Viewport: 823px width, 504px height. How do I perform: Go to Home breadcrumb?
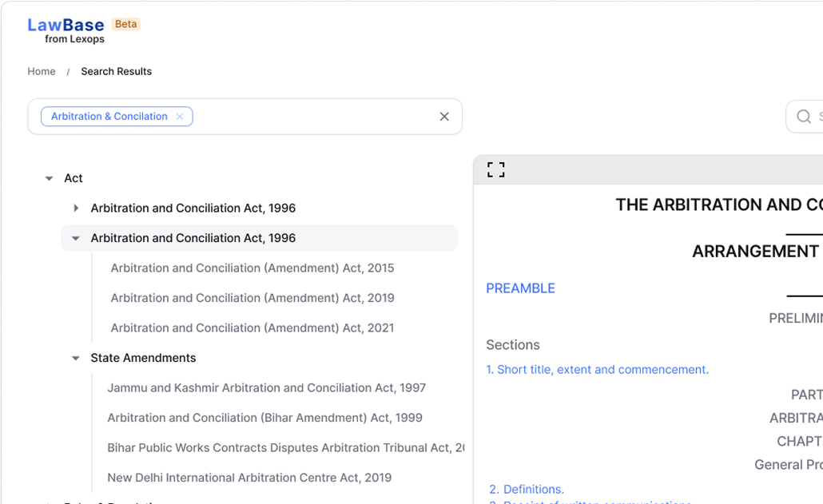[x=42, y=71]
